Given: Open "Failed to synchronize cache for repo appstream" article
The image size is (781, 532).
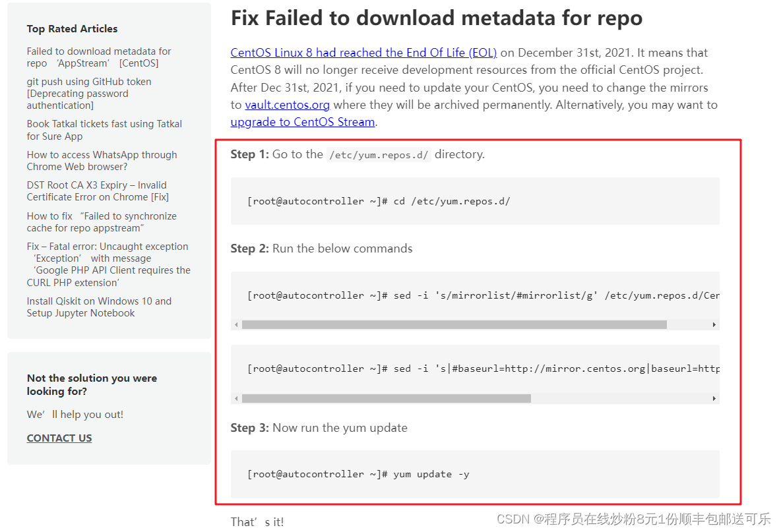Looking at the screenshot, I should pyautogui.click(x=102, y=222).
